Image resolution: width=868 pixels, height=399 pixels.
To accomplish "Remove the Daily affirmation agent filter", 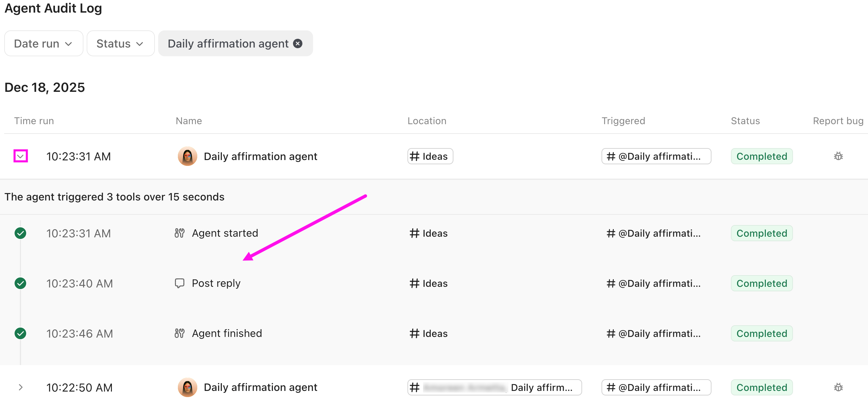I will (x=297, y=43).
